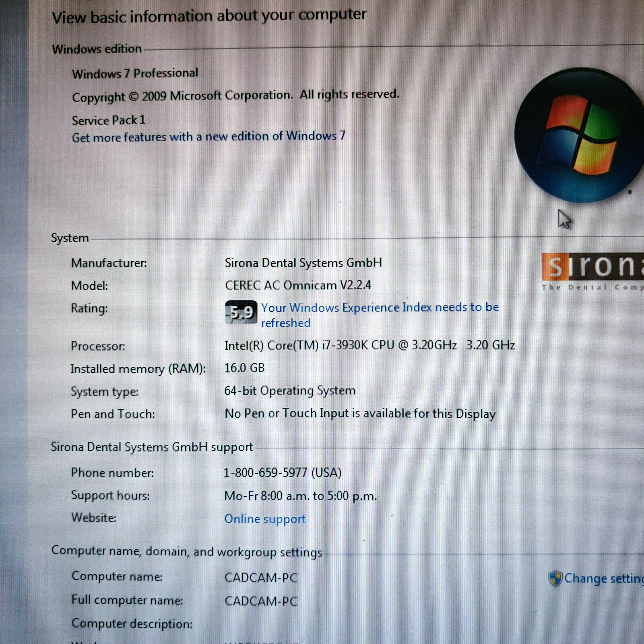Click the 'Phone number:' label
644x644 pixels.
click(x=112, y=473)
